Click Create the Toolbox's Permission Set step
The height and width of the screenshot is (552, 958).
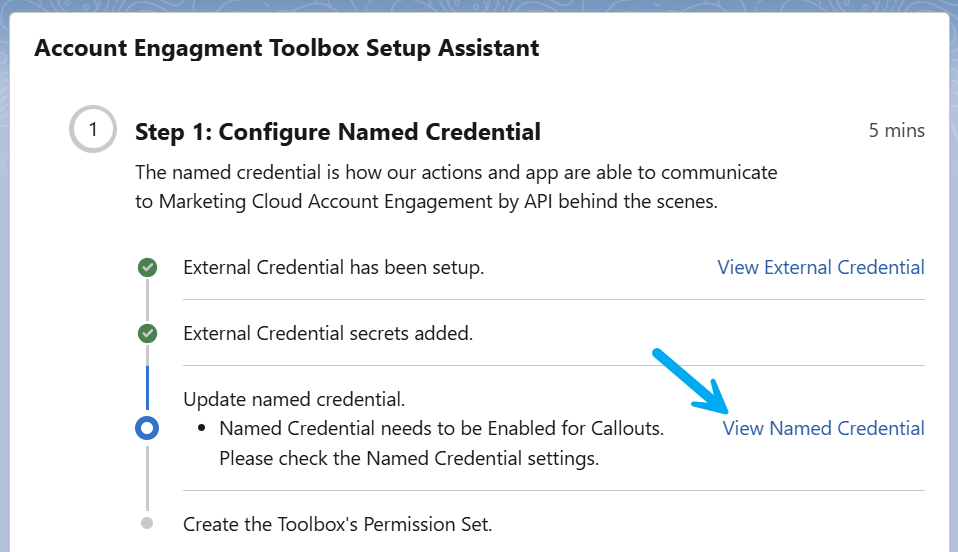point(337,524)
